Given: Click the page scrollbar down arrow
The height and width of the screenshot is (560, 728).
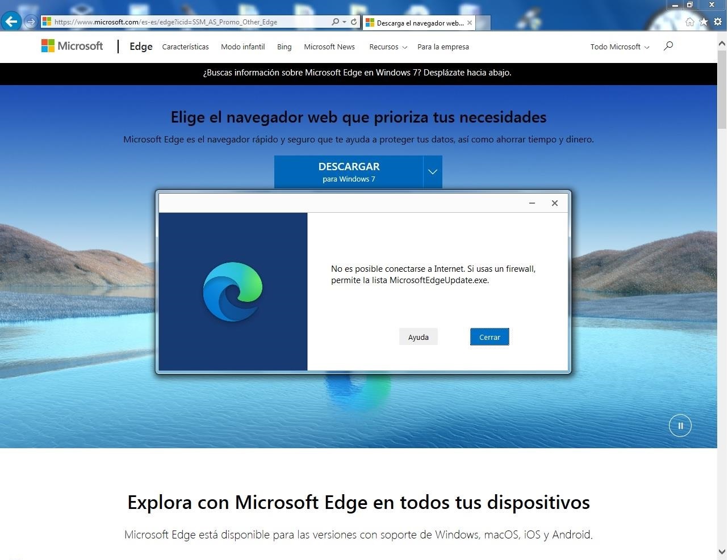Looking at the screenshot, I should tap(722, 551).
